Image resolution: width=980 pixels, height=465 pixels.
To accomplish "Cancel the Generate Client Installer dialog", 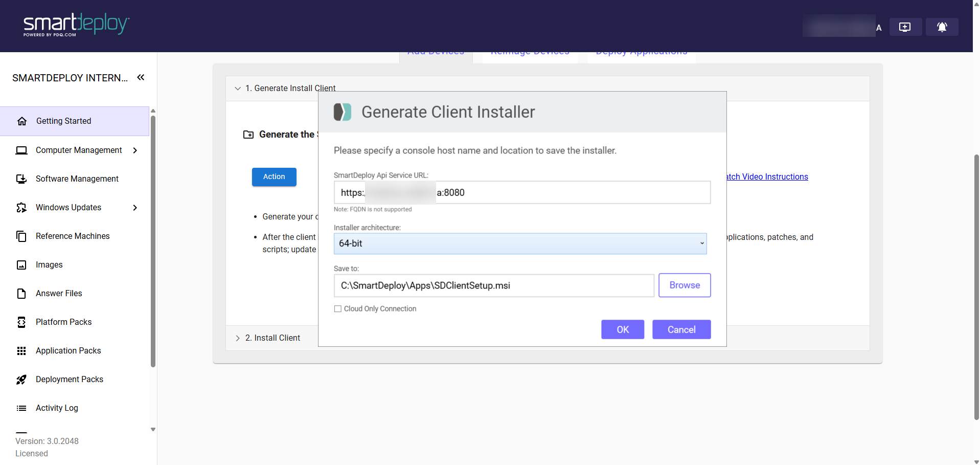I will click(681, 330).
